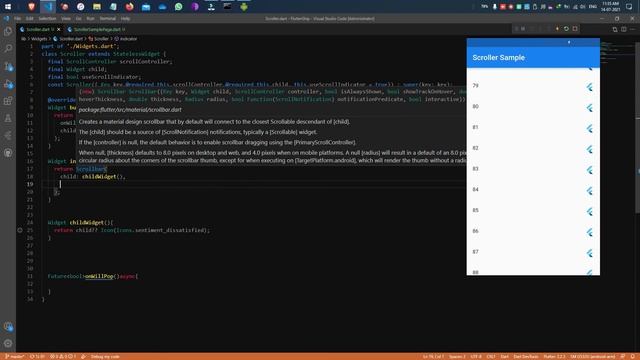Close the Scroller.dart tab
Image resolution: width=640 pixels, height=360 pixels.
tap(58, 29)
